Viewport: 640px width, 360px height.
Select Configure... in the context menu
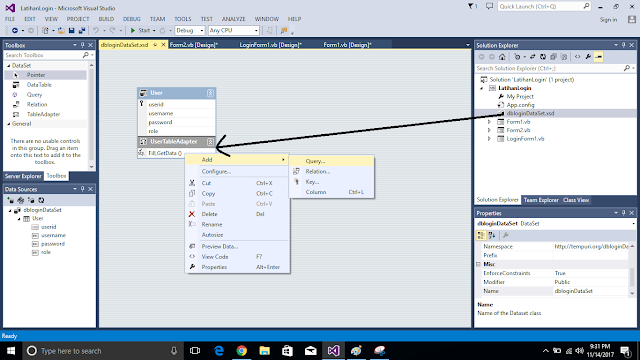coord(238,171)
